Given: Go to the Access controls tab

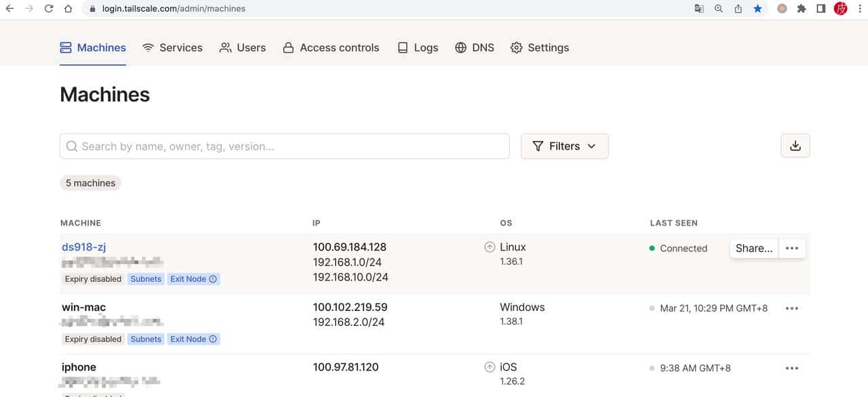Looking at the screenshot, I should click(x=331, y=47).
